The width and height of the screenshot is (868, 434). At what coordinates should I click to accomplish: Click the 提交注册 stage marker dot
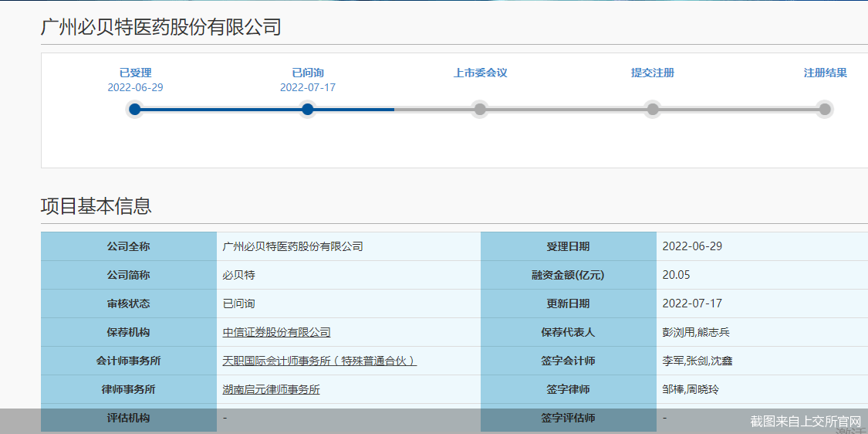pos(653,109)
